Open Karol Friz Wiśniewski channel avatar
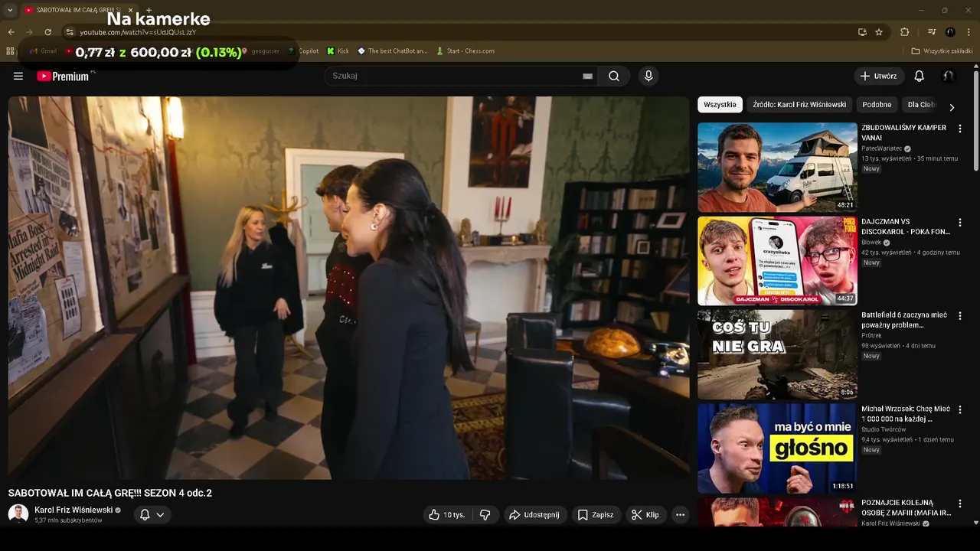The width and height of the screenshot is (980, 551). coord(18,514)
